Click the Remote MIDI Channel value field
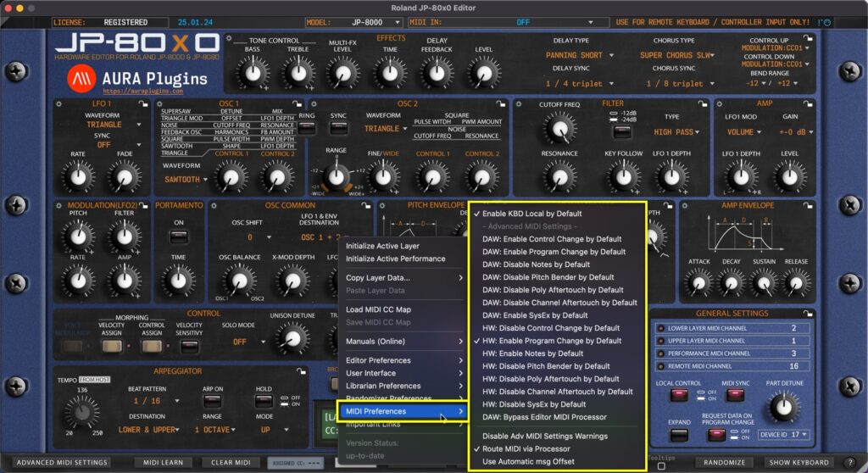Screen dimensions: 868x473 click(793, 366)
